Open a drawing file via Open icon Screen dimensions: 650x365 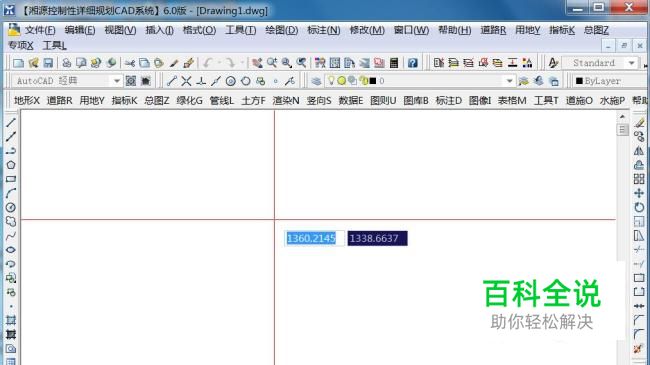pos(34,63)
